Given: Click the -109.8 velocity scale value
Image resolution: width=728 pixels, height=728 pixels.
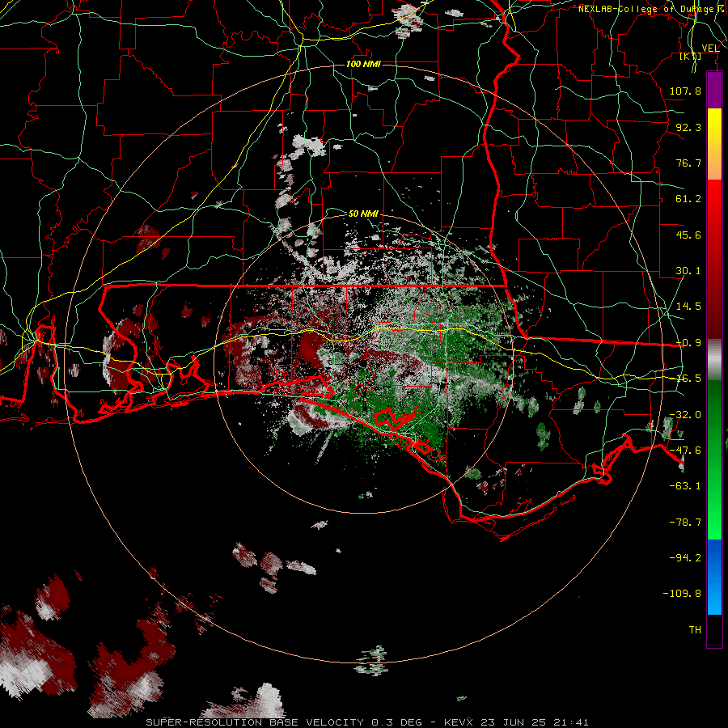Looking at the screenshot, I should pos(682,594).
